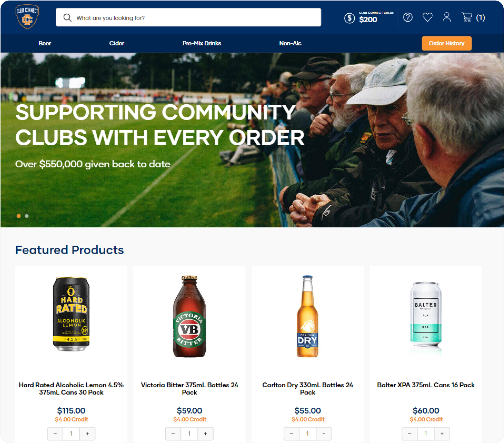Open the shopping cart icon
Screen dimensions: 504x443
click(466, 17)
